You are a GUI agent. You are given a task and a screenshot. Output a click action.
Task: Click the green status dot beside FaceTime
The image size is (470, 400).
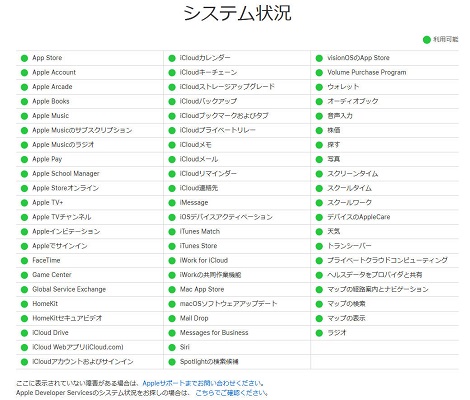24,261
